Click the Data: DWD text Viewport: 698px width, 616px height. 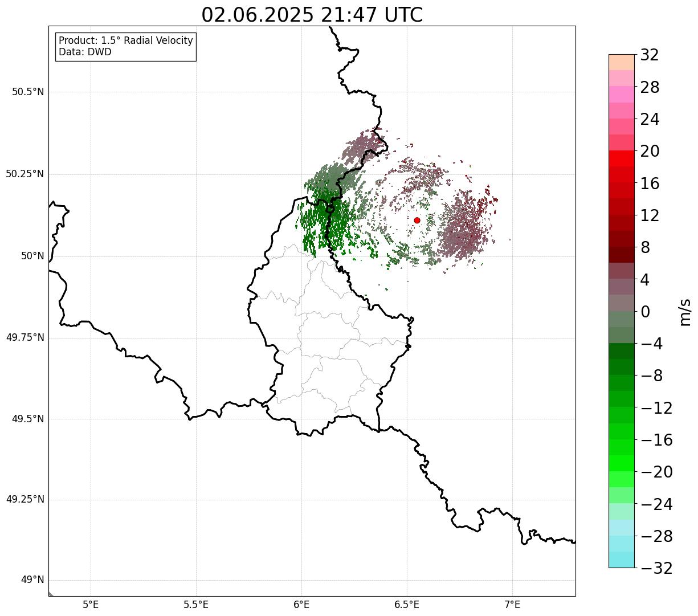point(85,52)
